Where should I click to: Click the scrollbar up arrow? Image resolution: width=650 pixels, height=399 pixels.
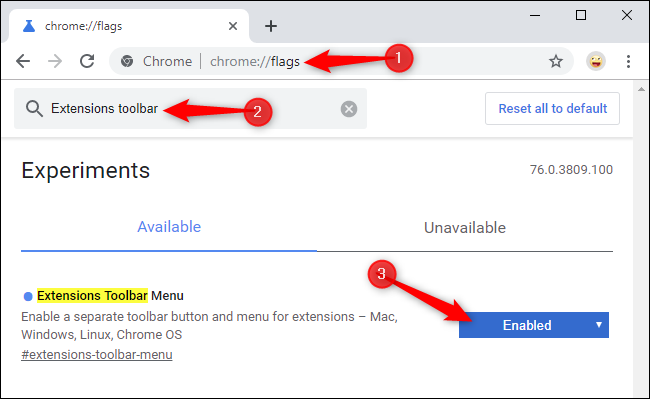[x=641, y=89]
